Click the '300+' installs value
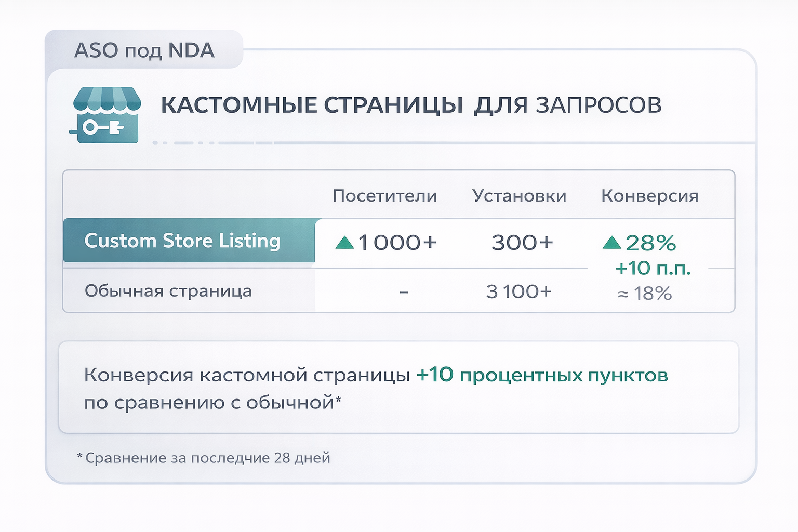Screen dimensions: 798x532 (522, 242)
